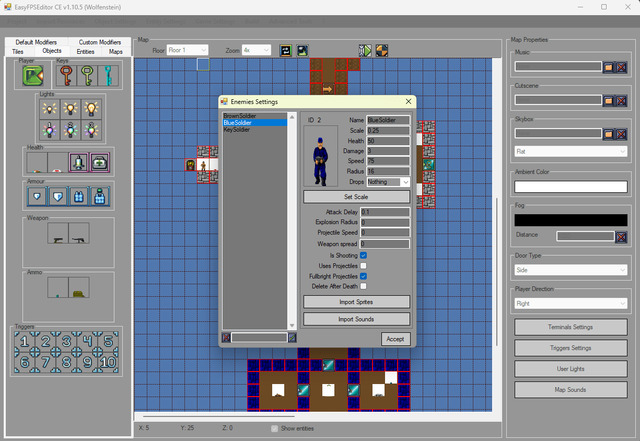This screenshot has width=640, height=441.
Task: Click the Import Sprites button
Action: pos(356,302)
